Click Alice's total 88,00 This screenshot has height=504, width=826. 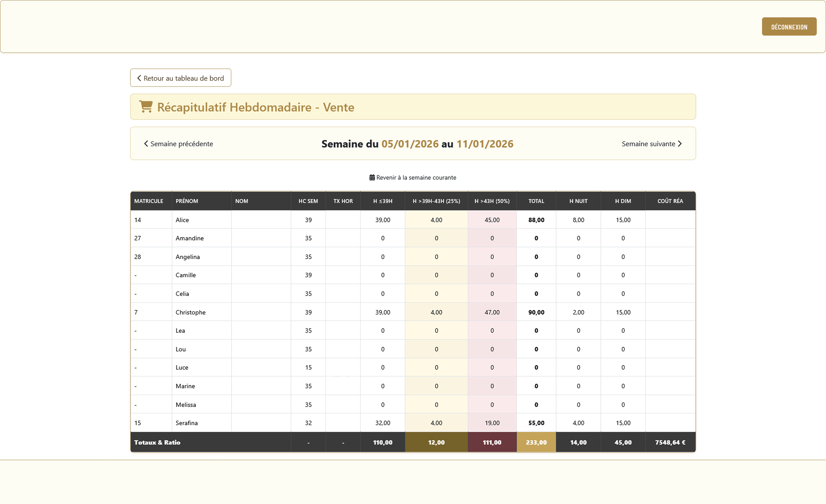(536, 220)
